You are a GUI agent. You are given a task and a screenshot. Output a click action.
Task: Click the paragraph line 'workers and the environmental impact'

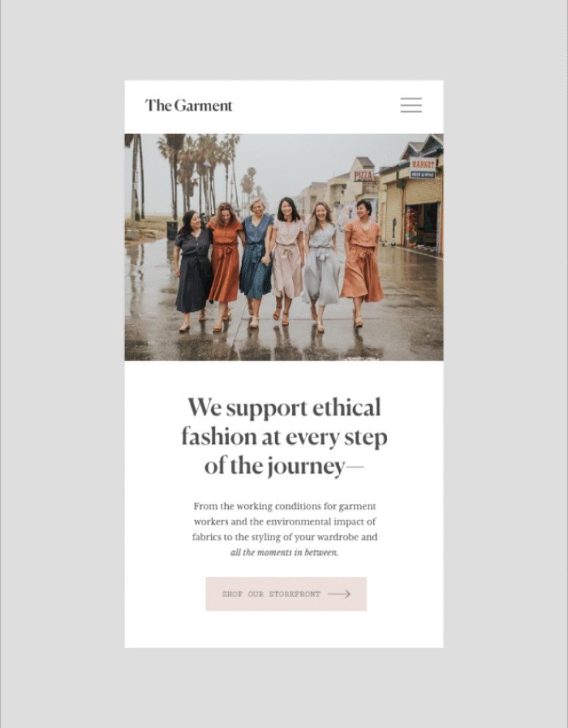[284, 521]
